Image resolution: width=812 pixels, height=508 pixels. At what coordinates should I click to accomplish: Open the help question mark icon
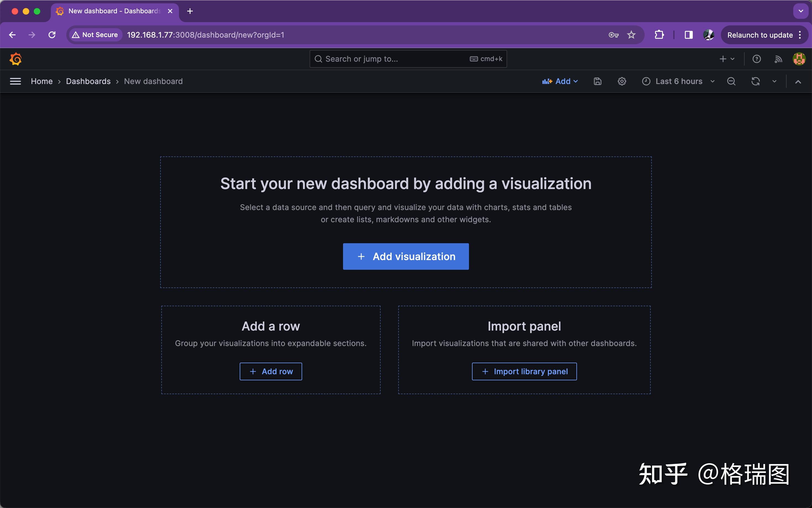(x=756, y=59)
